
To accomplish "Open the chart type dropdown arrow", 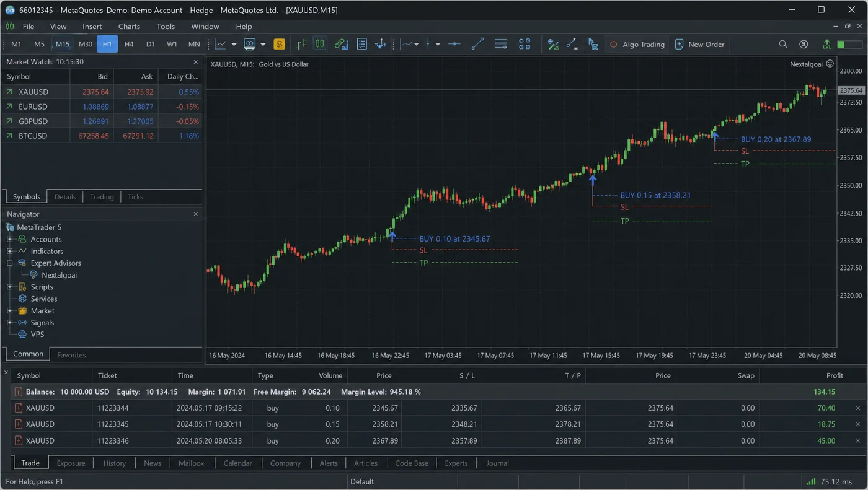I will (x=234, y=45).
